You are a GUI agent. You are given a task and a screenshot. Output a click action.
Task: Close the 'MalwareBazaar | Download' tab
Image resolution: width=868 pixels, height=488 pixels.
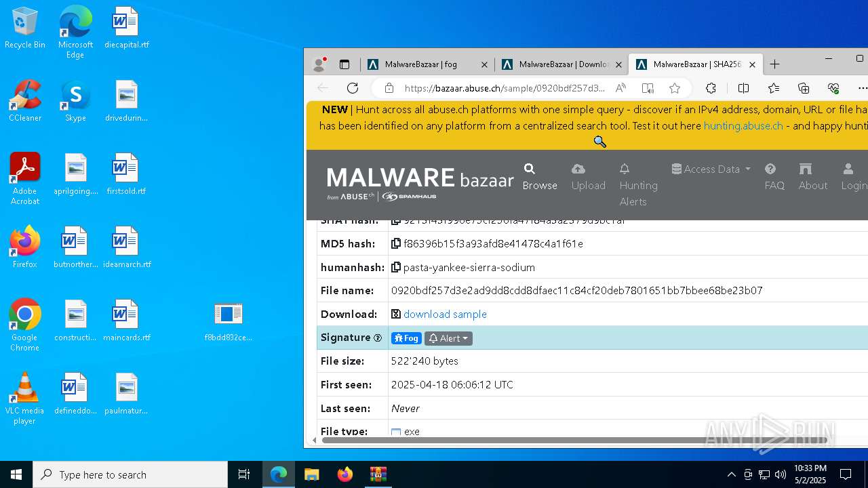[618, 64]
